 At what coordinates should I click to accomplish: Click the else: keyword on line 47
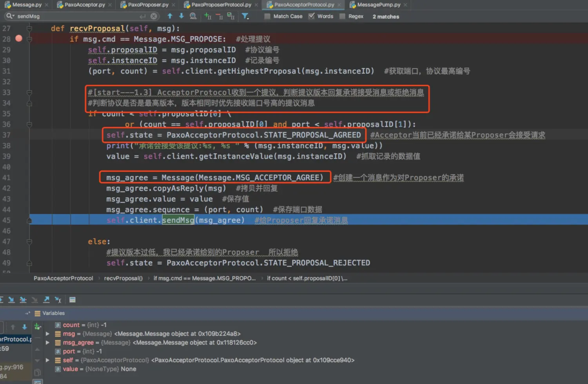pyautogui.click(x=99, y=242)
